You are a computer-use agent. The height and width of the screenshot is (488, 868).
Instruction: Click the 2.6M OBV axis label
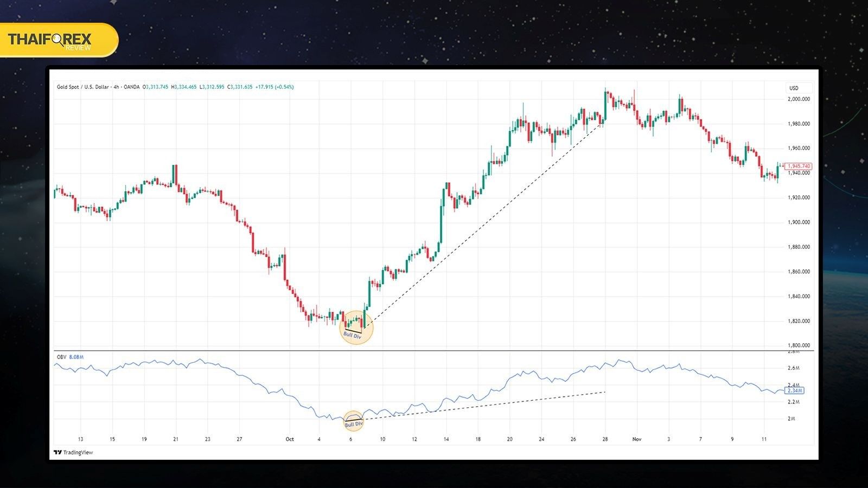[793, 368]
